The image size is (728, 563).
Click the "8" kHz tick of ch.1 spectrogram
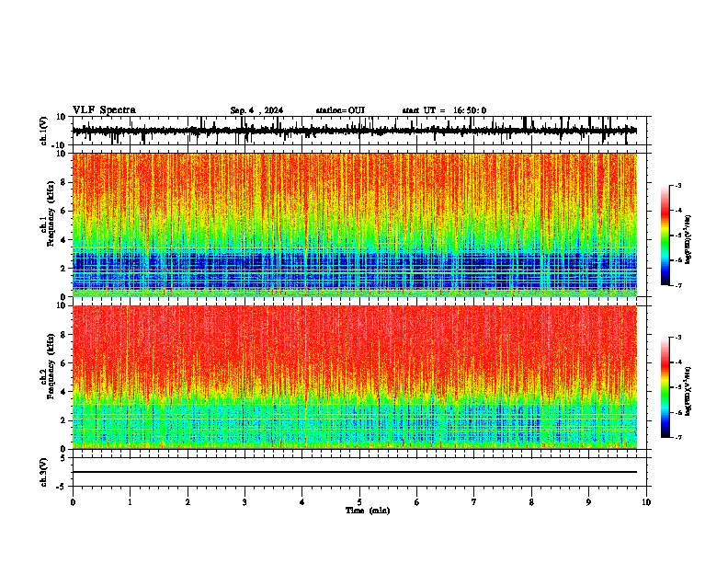click(63, 182)
